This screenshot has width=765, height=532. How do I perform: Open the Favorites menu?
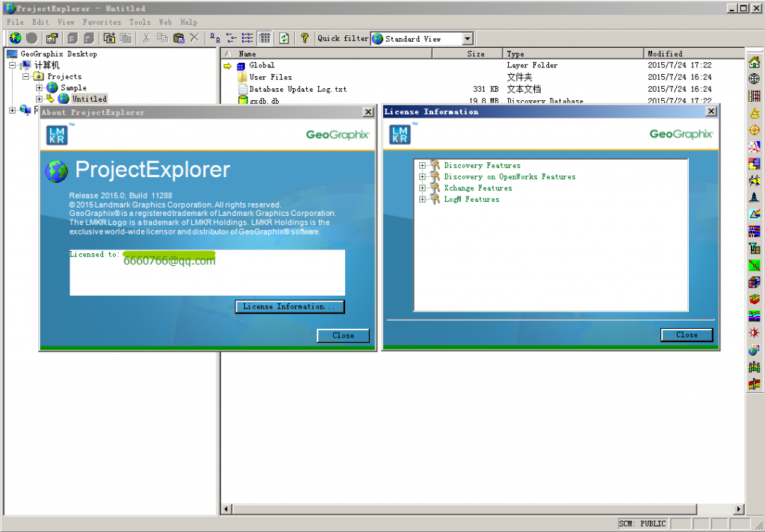[x=102, y=22]
